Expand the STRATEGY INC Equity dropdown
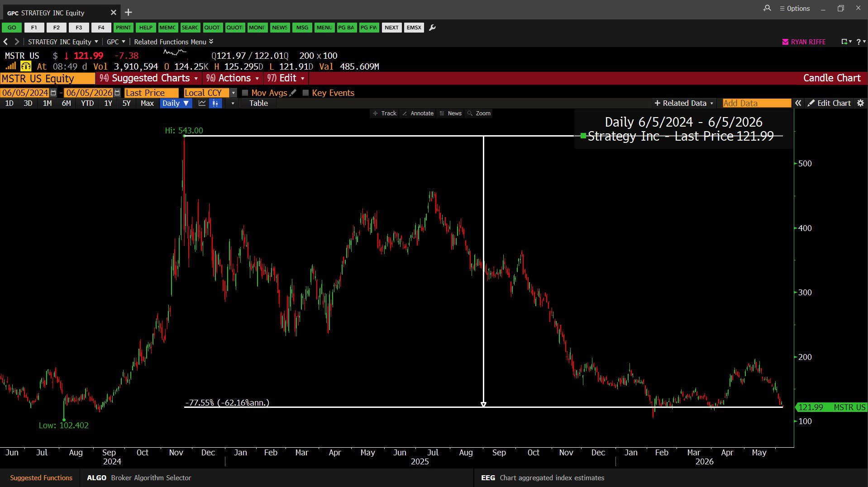868x487 pixels. coord(63,42)
